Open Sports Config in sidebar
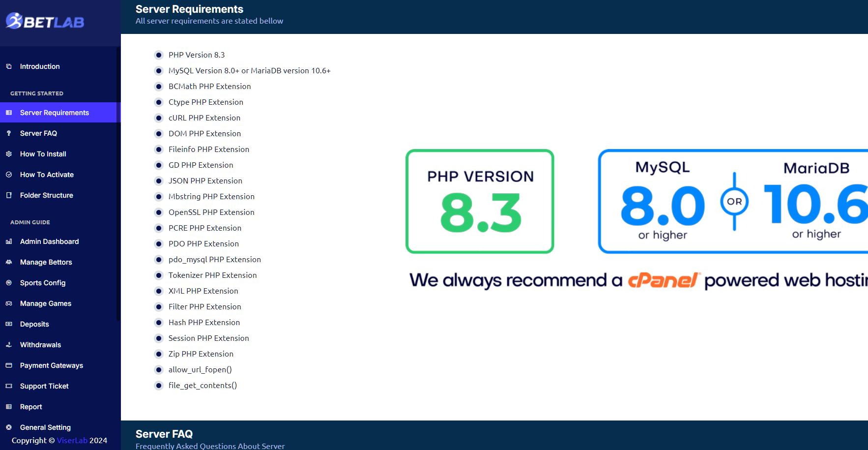Viewport: 868px width, 450px height. tap(43, 283)
